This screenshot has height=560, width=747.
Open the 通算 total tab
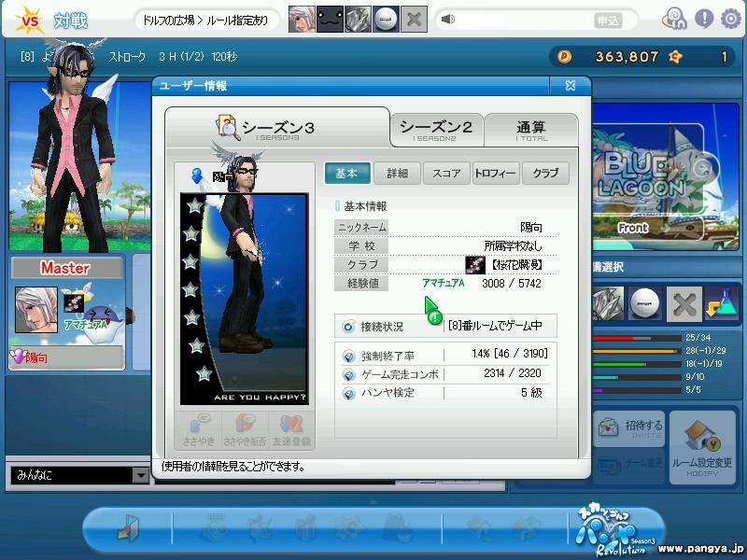pyautogui.click(x=531, y=130)
